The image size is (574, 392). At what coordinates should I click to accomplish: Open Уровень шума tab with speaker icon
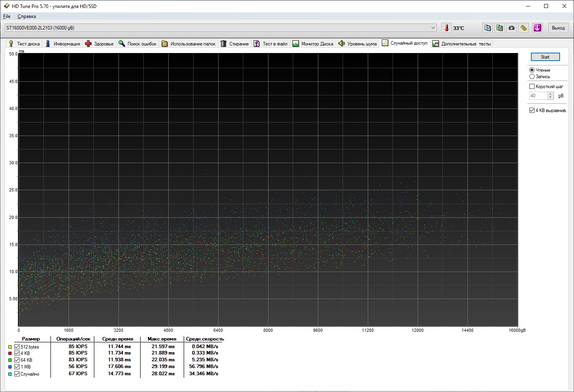point(357,44)
